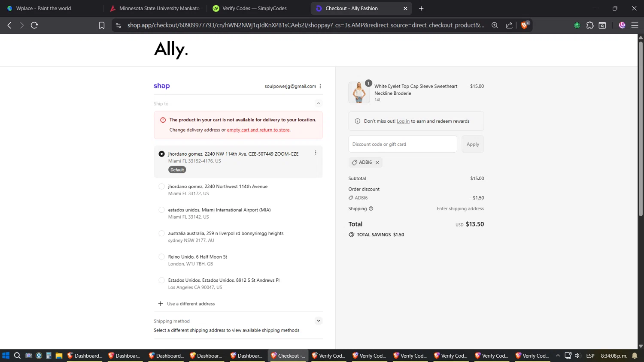
Task: Click the Apply discount button
Action: [473, 144]
